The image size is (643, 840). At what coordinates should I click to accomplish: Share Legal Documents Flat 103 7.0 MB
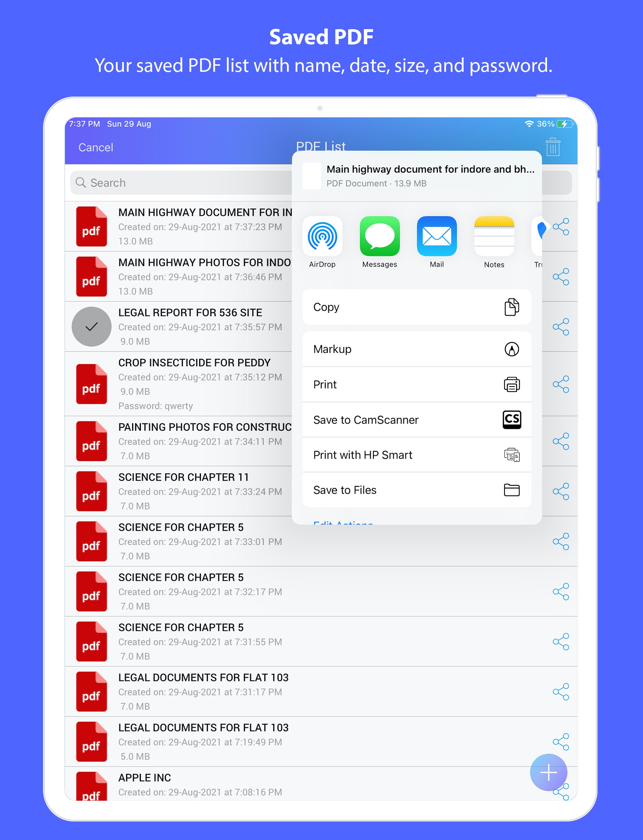(x=561, y=692)
